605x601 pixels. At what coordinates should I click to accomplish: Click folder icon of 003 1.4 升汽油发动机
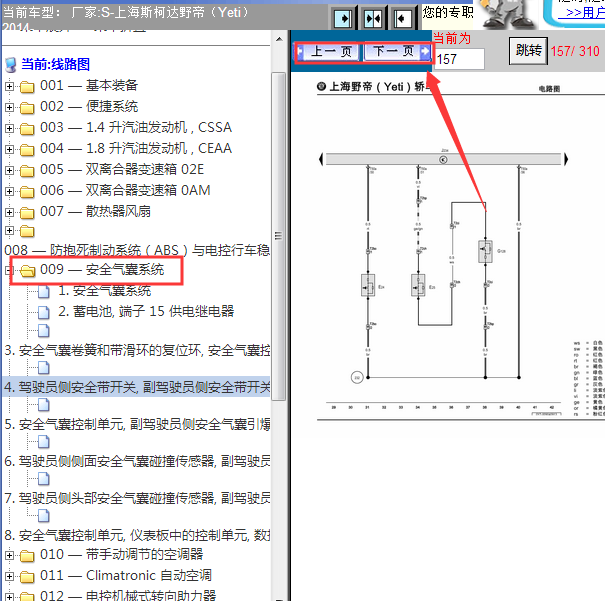coord(27,128)
